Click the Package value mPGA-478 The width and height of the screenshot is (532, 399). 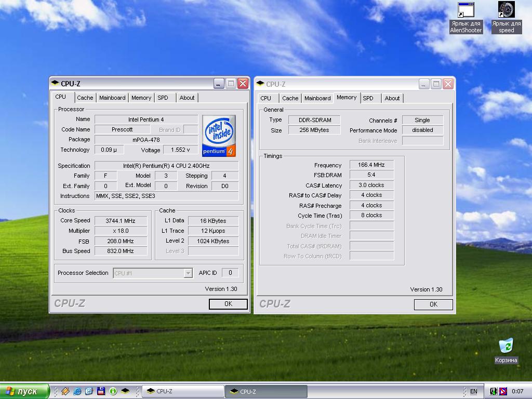point(146,140)
